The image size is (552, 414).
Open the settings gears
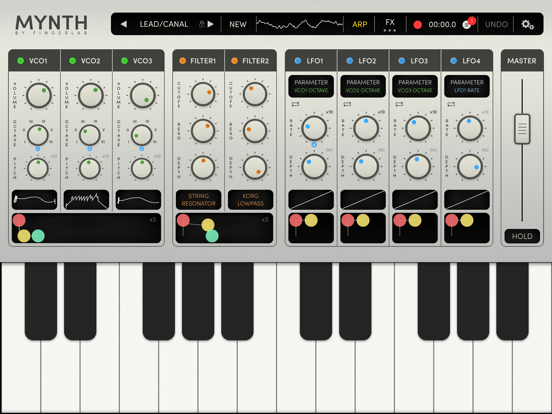[x=527, y=24]
